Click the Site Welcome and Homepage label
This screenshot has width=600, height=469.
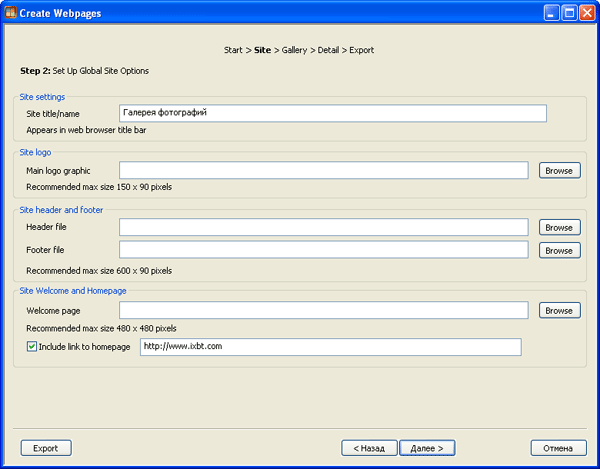click(73, 291)
